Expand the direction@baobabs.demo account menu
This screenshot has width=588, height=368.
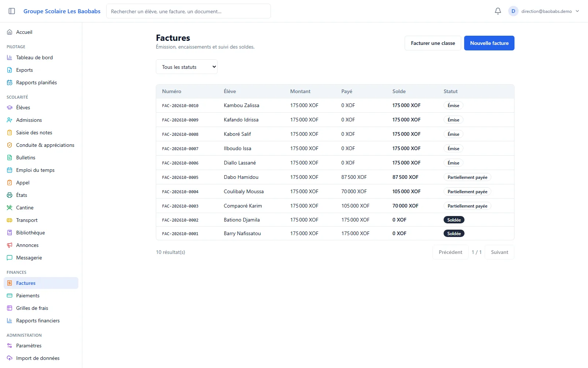tap(544, 11)
